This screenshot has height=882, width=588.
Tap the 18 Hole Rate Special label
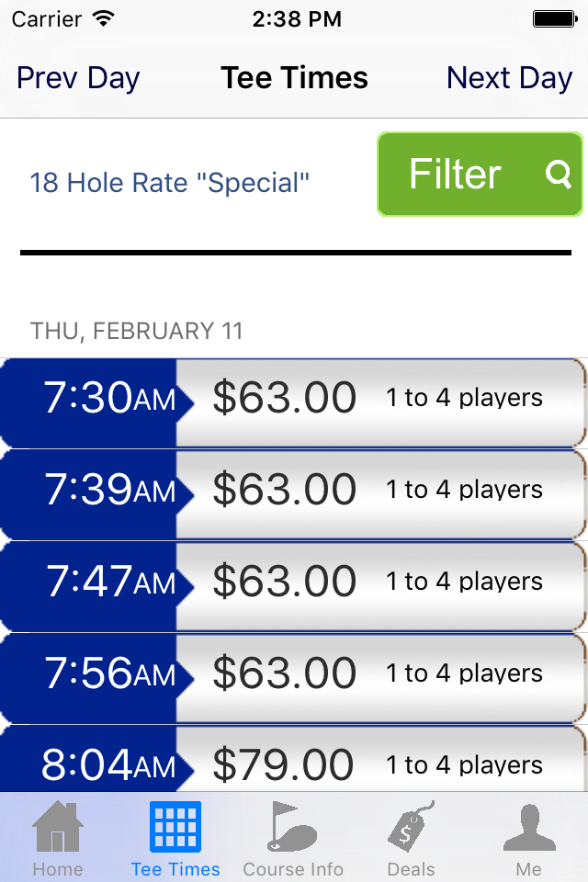(170, 183)
